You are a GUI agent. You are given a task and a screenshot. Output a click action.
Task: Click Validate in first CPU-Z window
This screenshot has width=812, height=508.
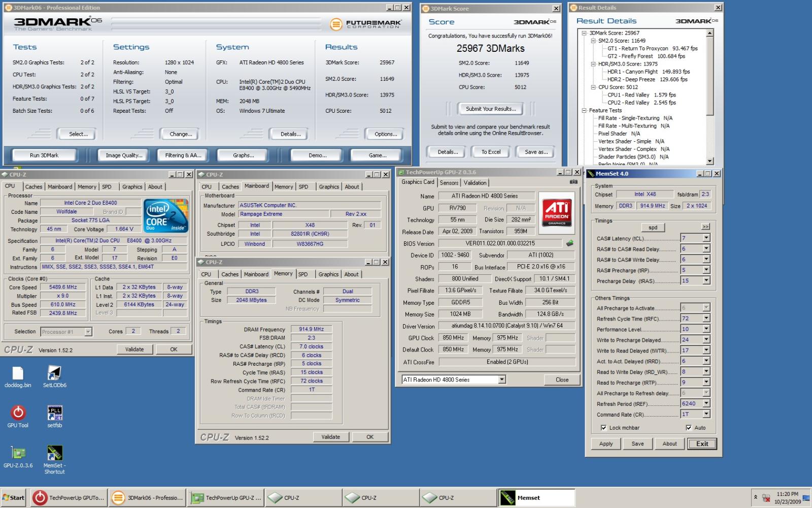tap(134, 350)
